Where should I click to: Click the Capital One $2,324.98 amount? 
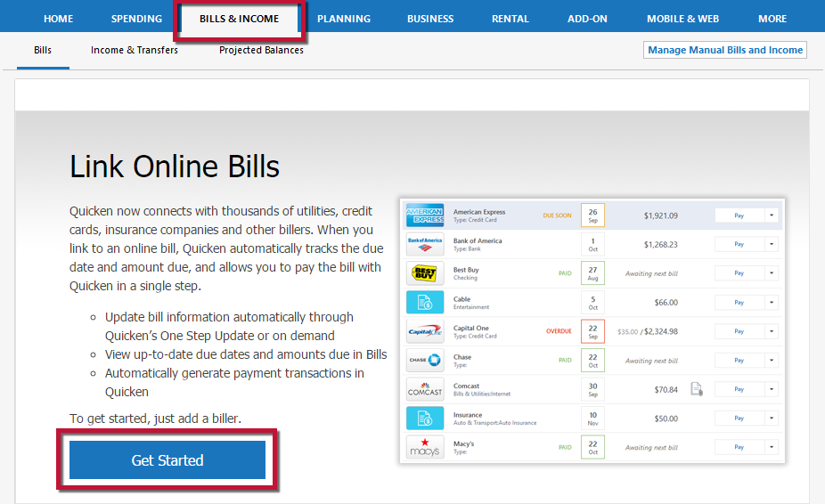tap(661, 331)
